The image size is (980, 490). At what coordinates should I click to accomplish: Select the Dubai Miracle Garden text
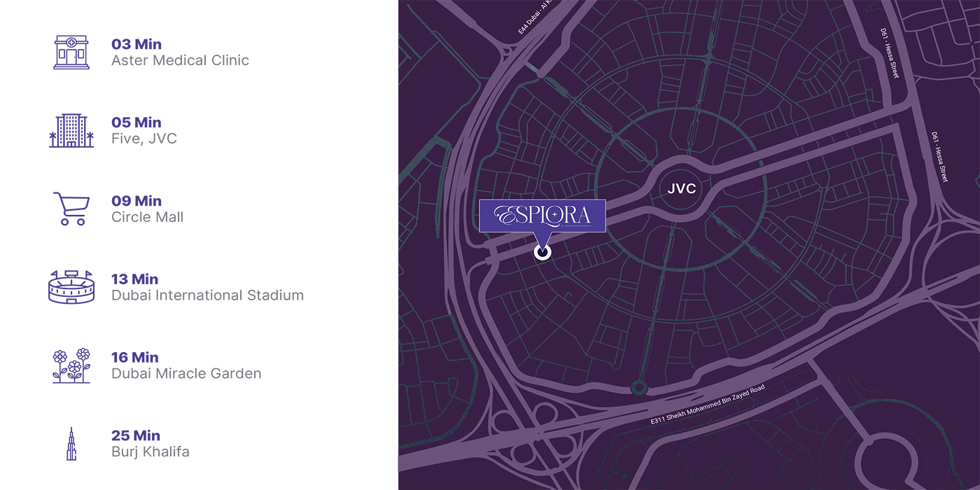[186, 374]
